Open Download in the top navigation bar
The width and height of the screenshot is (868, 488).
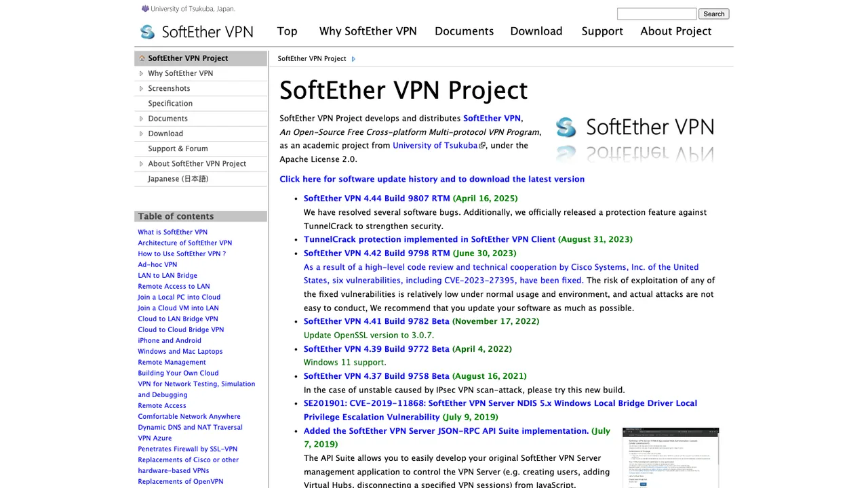pos(536,31)
